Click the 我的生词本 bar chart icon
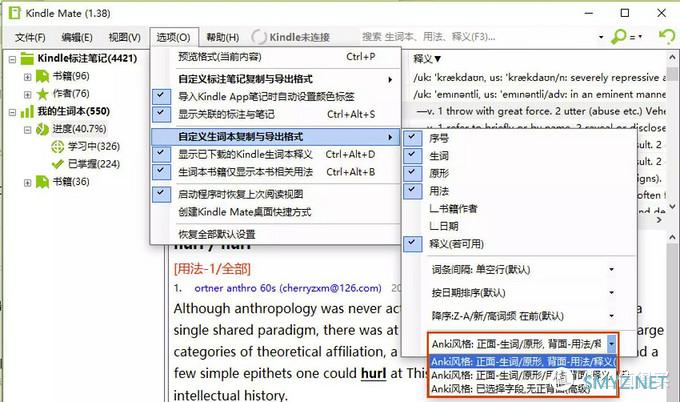The width and height of the screenshot is (680, 402). coord(27,111)
